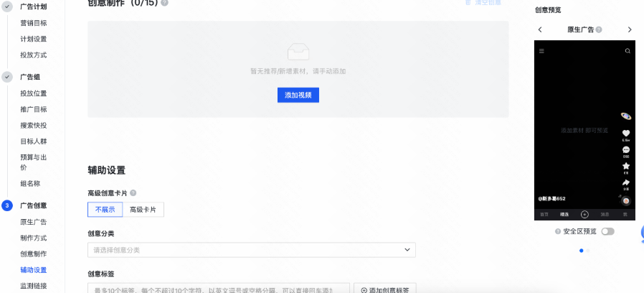Screen dimensions: 644x293
Task: Click the step 3 广告创意 circle icon
Action: 7,205
